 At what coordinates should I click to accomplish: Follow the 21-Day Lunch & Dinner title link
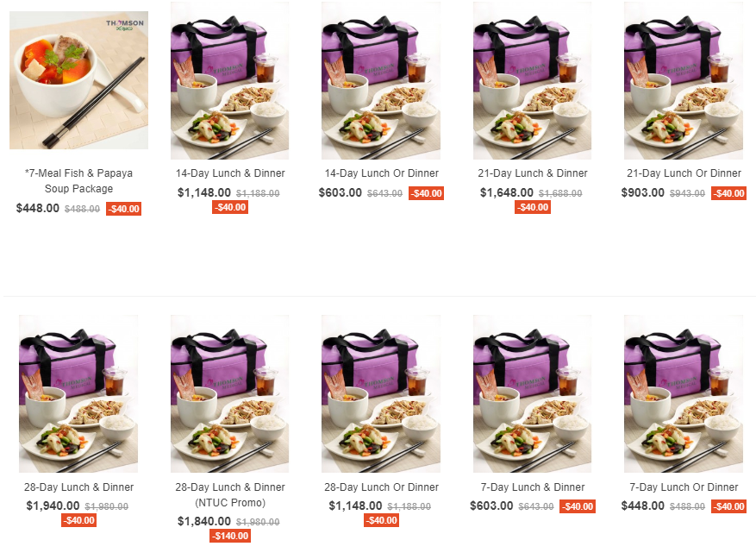pos(532,173)
